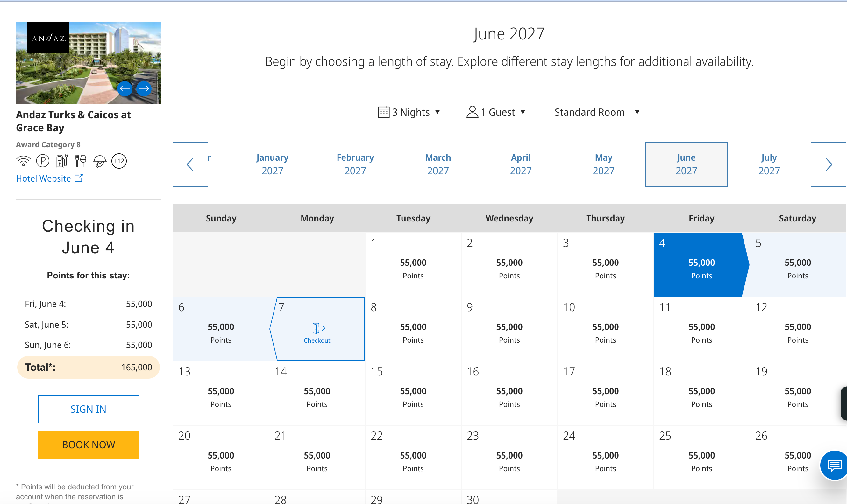This screenshot has width=847, height=504.
Task: Select June 1 as check-in date
Action: (x=413, y=264)
